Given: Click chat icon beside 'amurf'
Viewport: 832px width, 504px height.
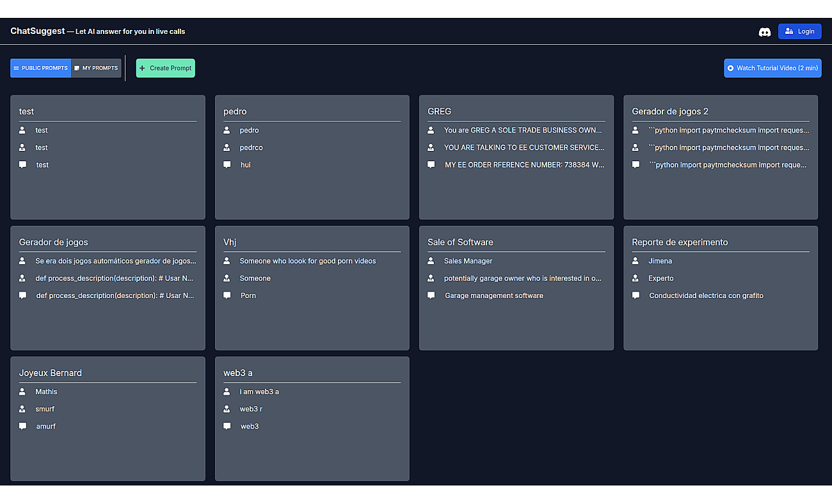Looking at the screenshot, I should point(22,426).
